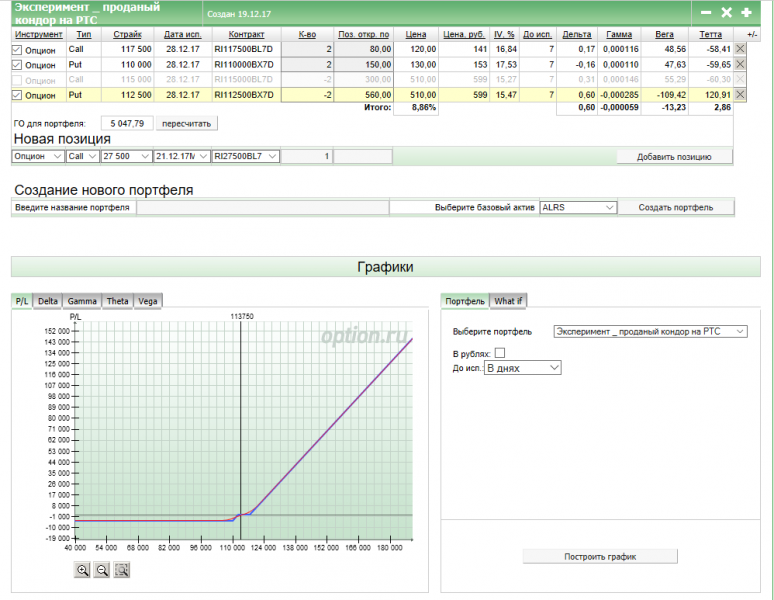Delete the 112 500 Put position row
This screenshot has height=600, width=774.
[x=740, y=94]
